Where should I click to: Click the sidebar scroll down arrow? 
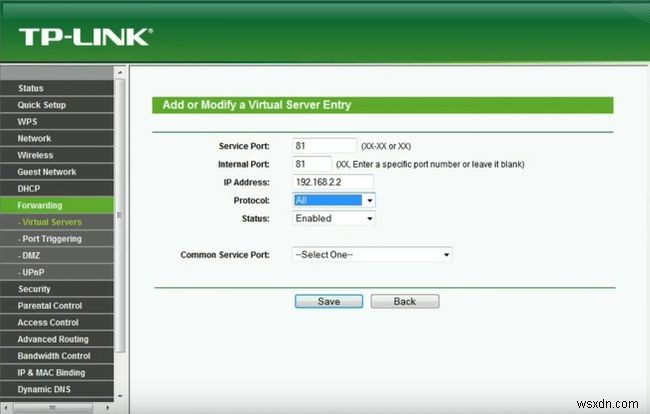120,396
